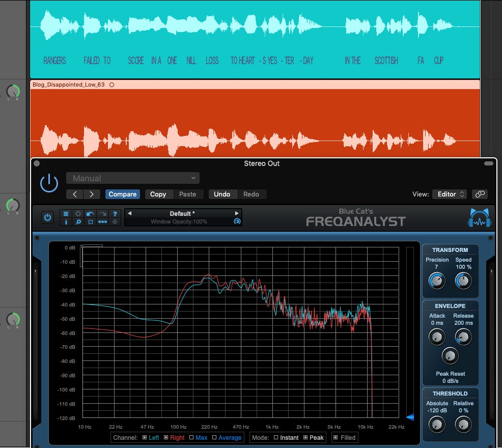
Task: Toggle FreqAnalyst internal power button
Action: click(x=47, y=218)
